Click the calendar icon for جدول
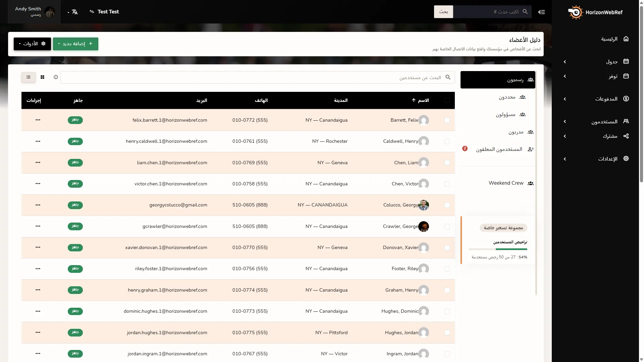The height and width of the screenshot is (362, 644). click(626, 61)
